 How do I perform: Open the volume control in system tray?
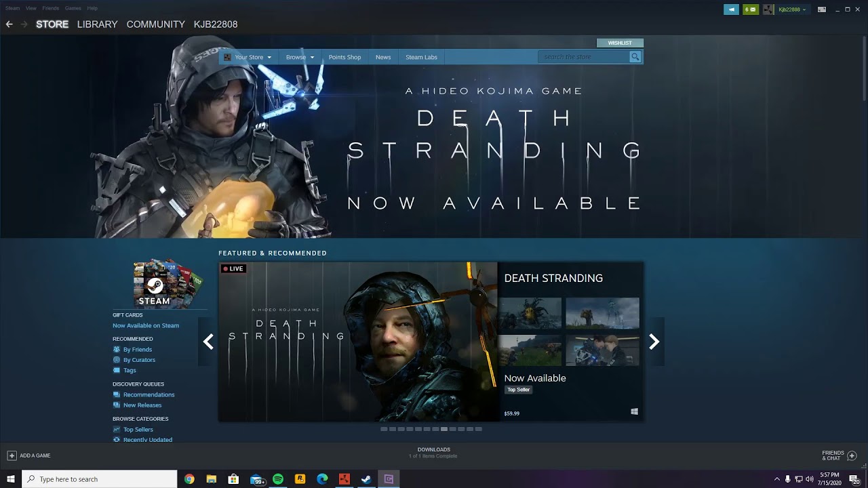pyautogui.click(x=810, y=479)
